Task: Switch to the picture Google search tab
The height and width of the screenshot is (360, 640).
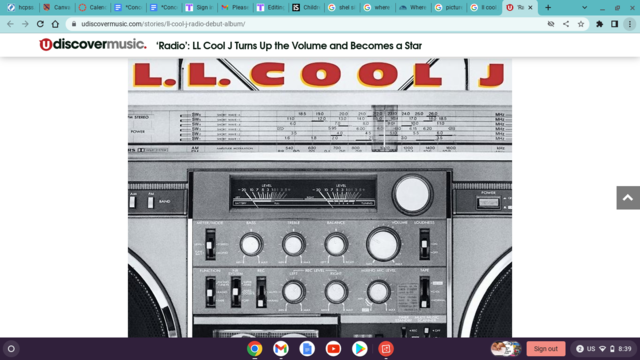Action: point(448,7)
